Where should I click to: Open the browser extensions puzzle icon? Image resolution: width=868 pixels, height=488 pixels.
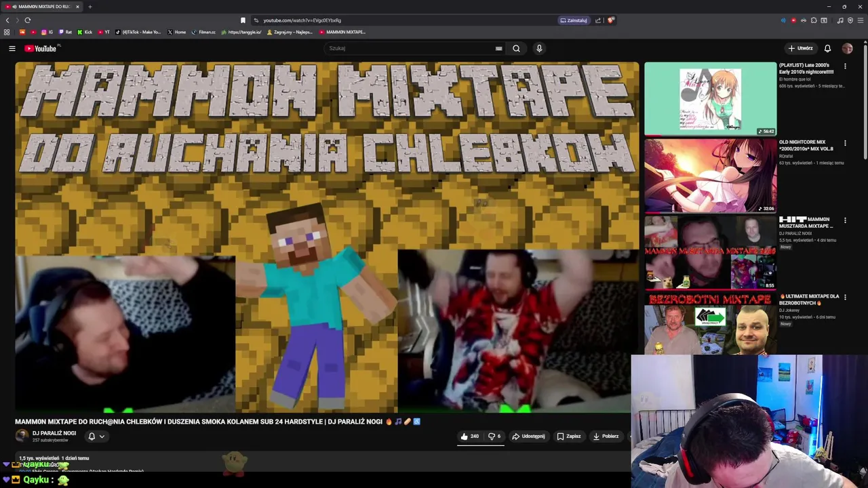tap(814, 20)
